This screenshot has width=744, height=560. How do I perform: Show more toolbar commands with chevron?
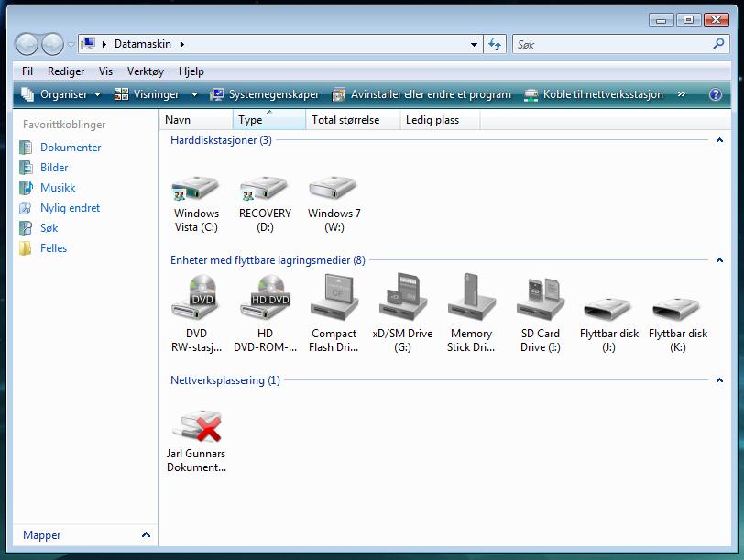(x=682, y=94)
